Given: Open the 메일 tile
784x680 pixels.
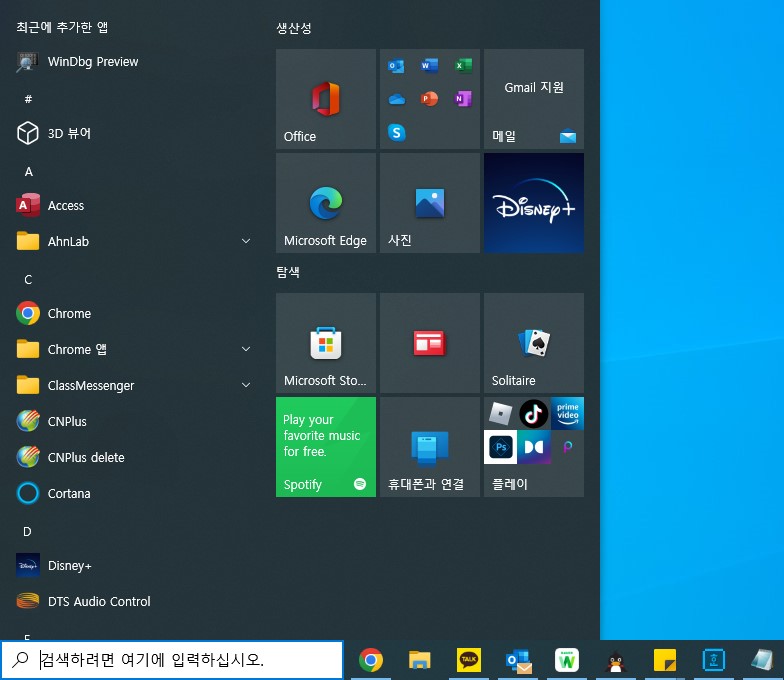Looking at the screenshot, I should [534, 99].
